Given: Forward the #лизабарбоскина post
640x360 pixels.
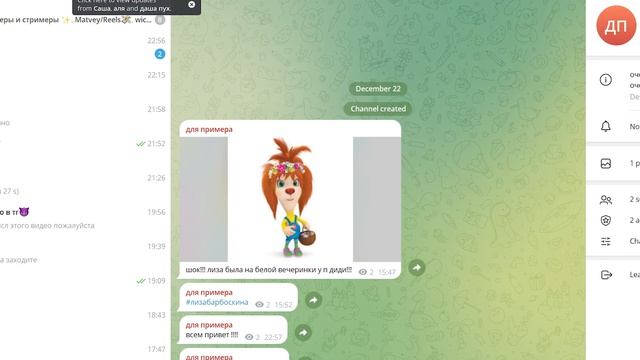Looking at the screenshot, I should (x=313, y=300).
